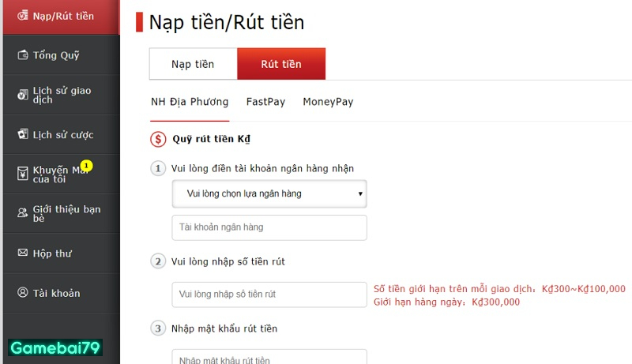Click the Giới thiệu bạn bè icon
The height and width of the screenshot is (364, 632).
23,213
